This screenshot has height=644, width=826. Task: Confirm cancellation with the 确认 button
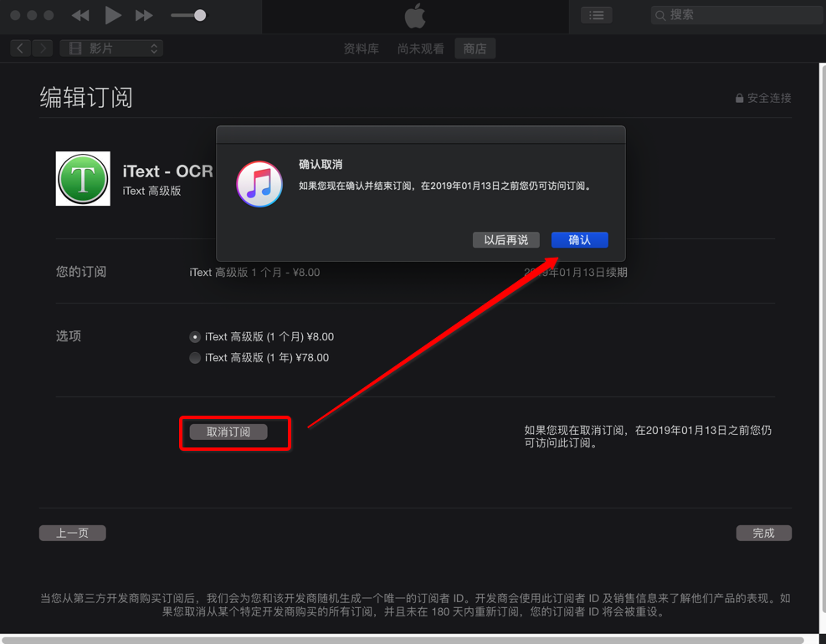[579, 239]
